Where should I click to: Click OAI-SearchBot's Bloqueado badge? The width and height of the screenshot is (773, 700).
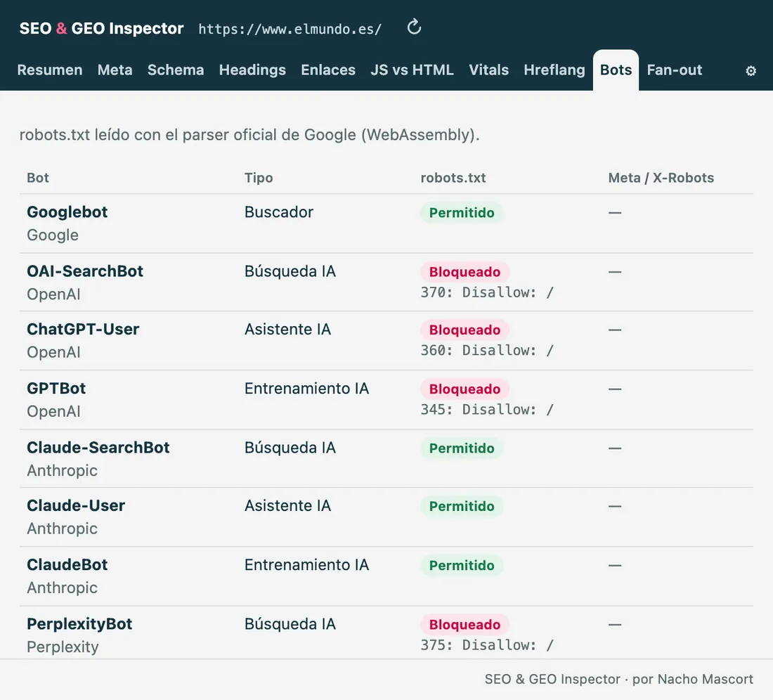pos(465,271)
